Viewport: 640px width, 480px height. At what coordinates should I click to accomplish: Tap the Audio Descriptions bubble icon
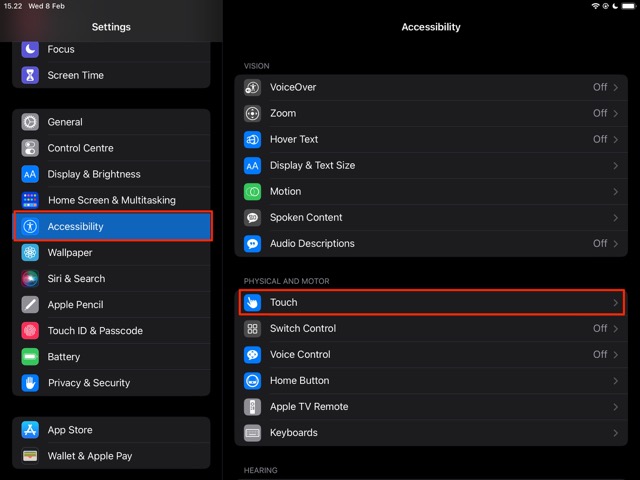[x=253, y=244]
